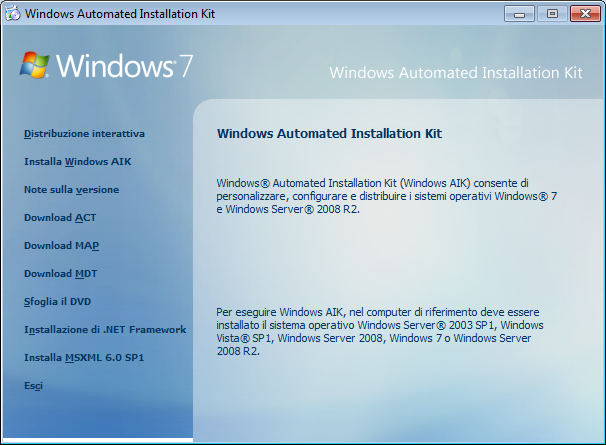Image resolution: width=606 pixels, height=445 pixels.
Task: Open the Distribuzione interattiva link
Action: coord(84,134)
